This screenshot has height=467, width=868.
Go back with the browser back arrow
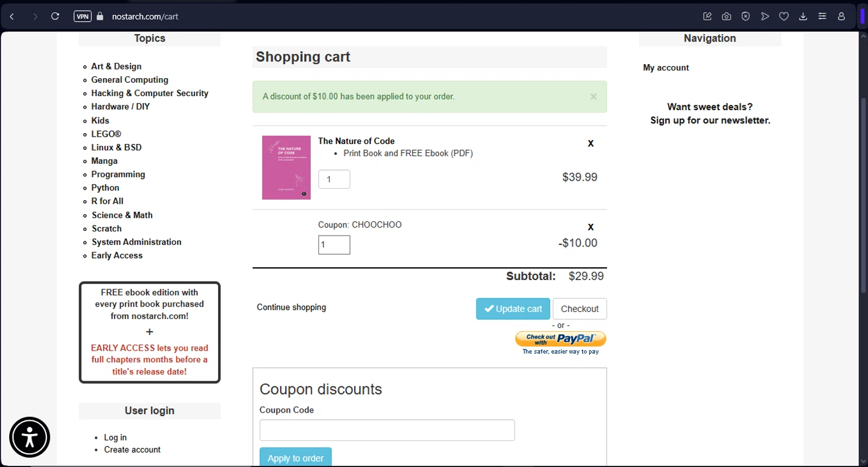coord(12,16)
